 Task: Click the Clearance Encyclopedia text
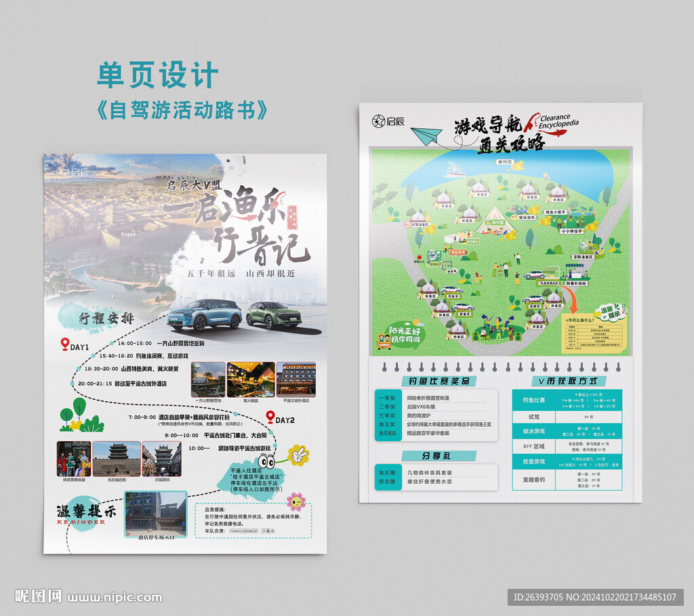click(x=558, y=121)
